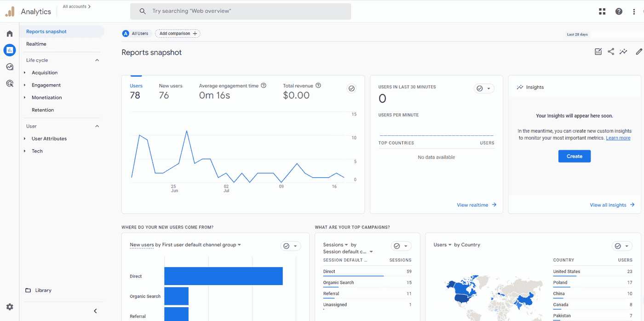Open the Home icon in the left rail
This screenshot has width=644, height=321.
[10, 34]
